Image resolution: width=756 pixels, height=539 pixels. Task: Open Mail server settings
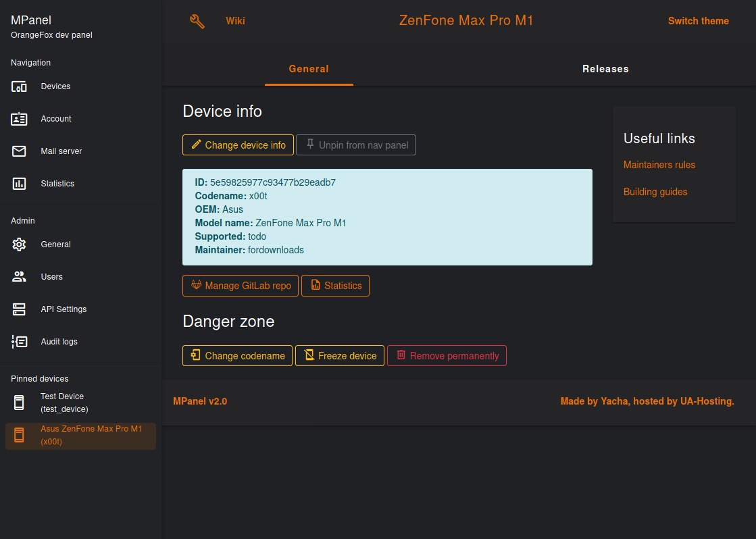(x=81, y=151)
